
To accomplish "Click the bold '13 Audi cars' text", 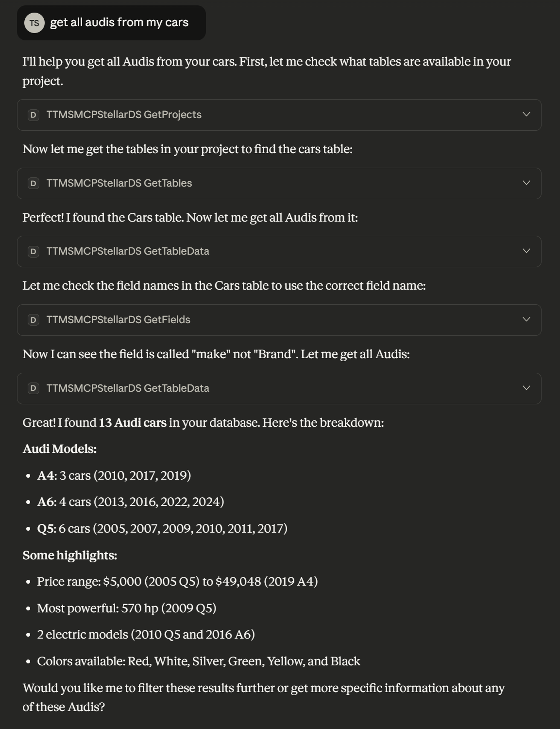I will (133, 423).
